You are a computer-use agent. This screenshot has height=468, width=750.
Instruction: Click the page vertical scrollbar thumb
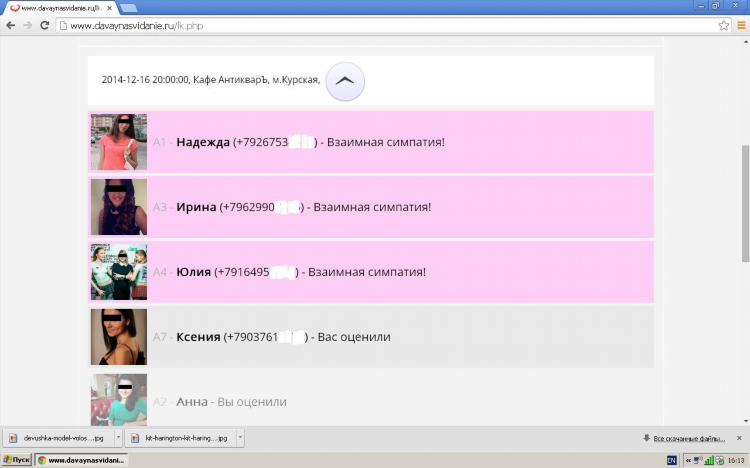[745, 203]
